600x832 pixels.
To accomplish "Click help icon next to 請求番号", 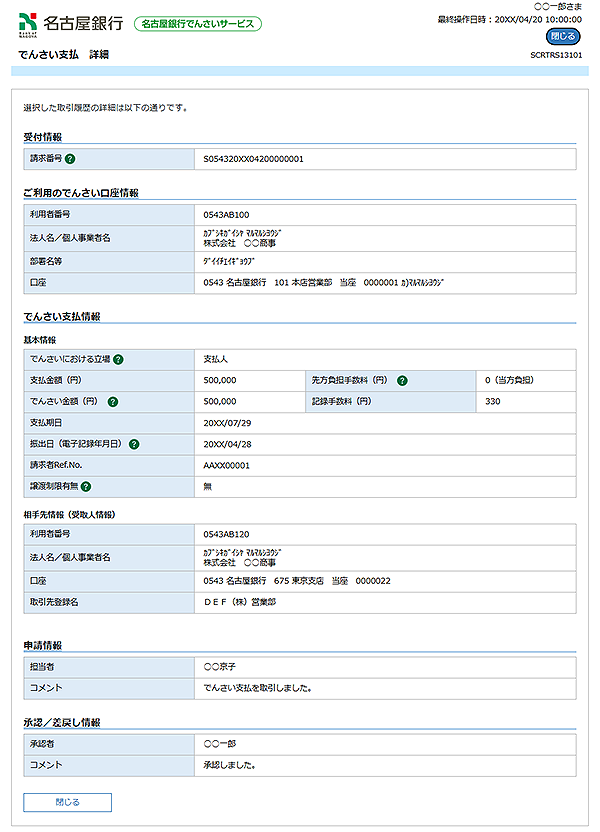I will click(71, 159).
